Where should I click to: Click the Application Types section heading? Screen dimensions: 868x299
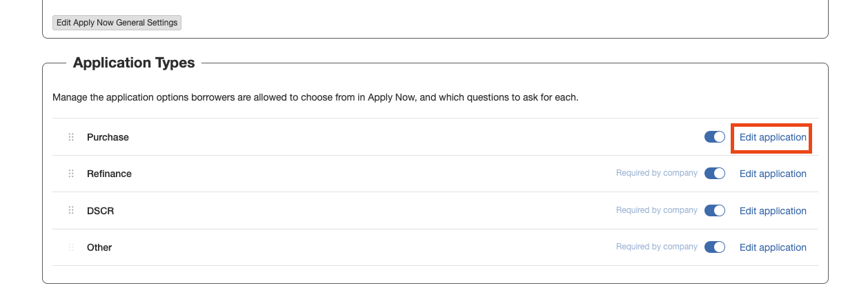pos(134,63)
